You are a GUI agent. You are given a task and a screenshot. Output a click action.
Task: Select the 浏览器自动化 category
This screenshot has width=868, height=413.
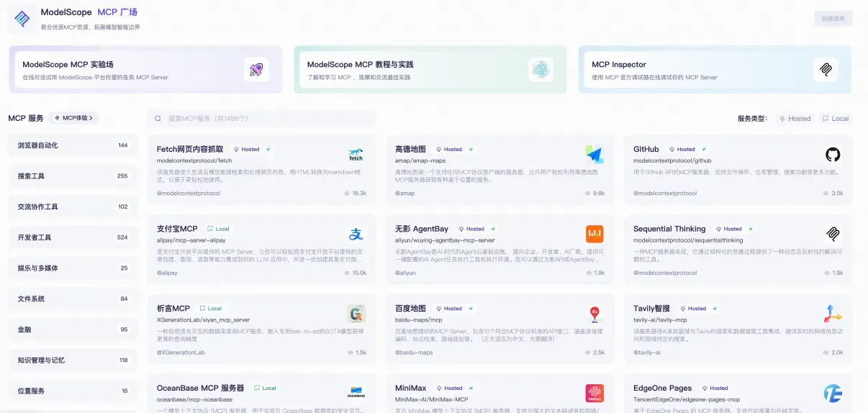[73, 145]
